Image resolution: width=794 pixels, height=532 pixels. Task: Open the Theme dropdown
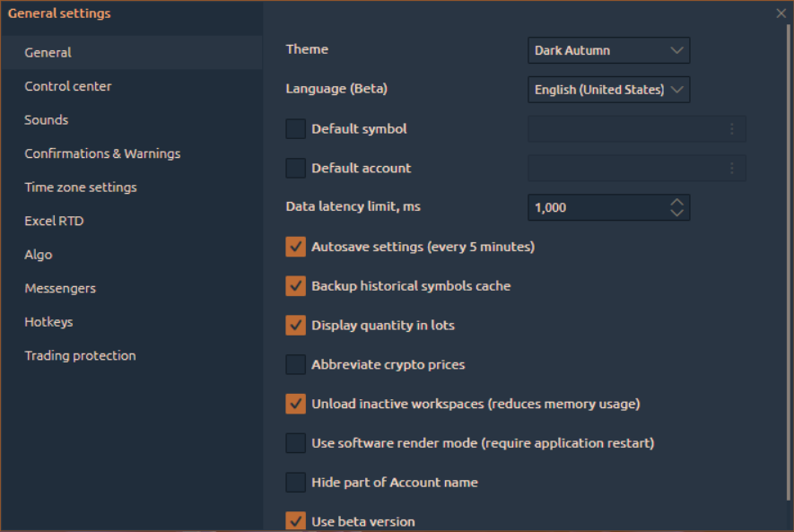click(607, 50)
